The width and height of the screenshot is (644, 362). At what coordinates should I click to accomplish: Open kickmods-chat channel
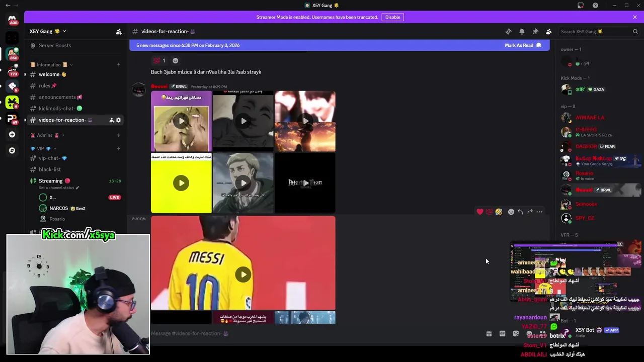pyautogui.click(x=75, y=109)
